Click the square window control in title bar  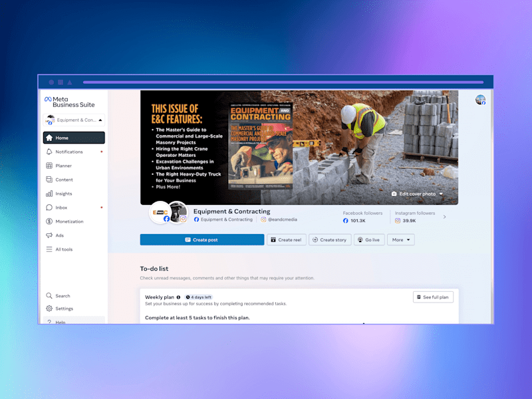(x=61, y=82)
